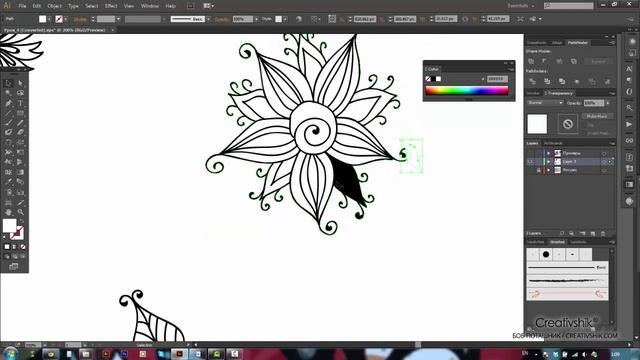Open the Essentials workspace dropdown
Image resolution: width=640 pixels, height=360 pixels.
[520, 6]
